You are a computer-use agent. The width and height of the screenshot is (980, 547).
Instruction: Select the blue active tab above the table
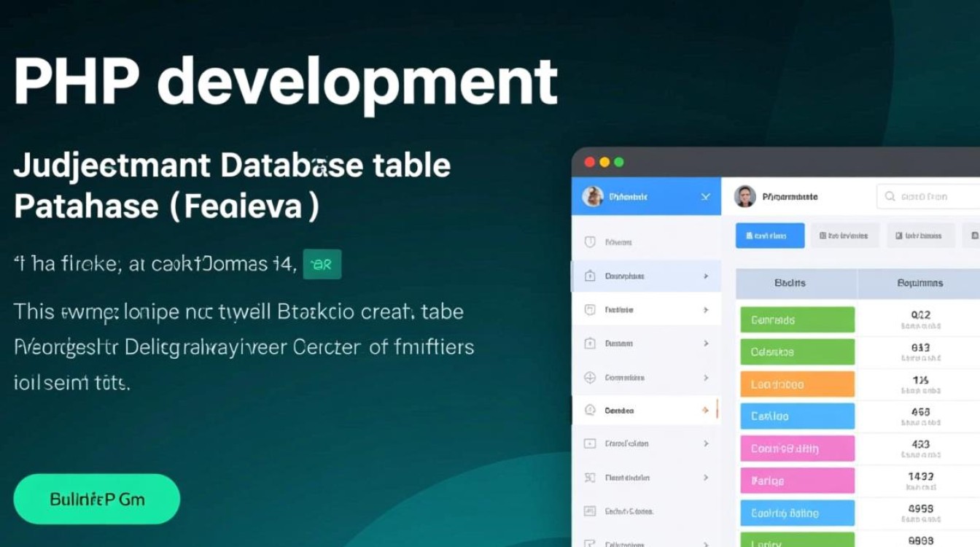(x=769, y=236)
